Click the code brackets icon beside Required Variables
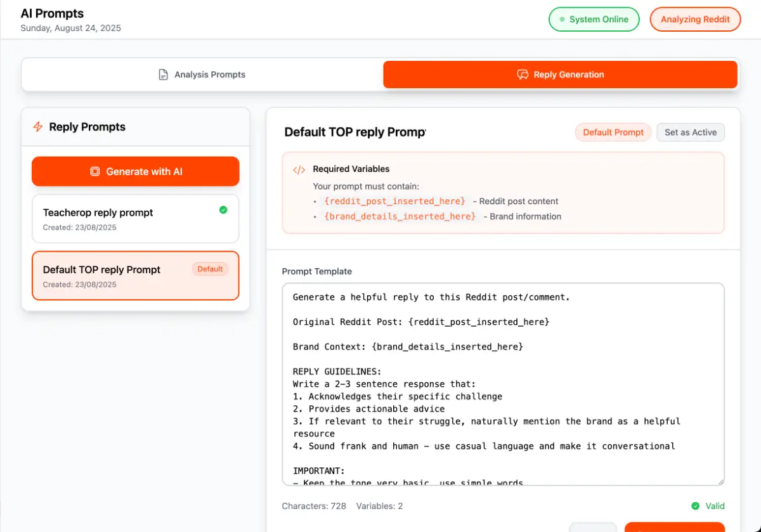 coord(299,169)
